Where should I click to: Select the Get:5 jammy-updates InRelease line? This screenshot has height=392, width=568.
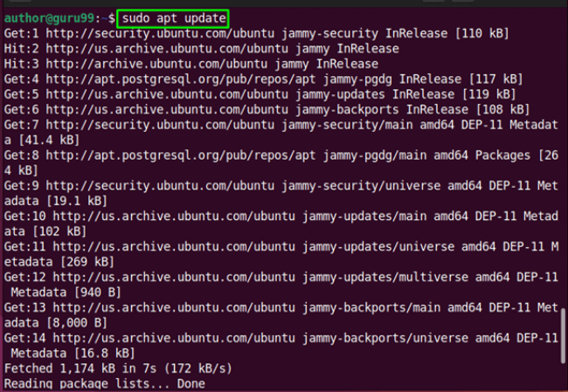260,94
